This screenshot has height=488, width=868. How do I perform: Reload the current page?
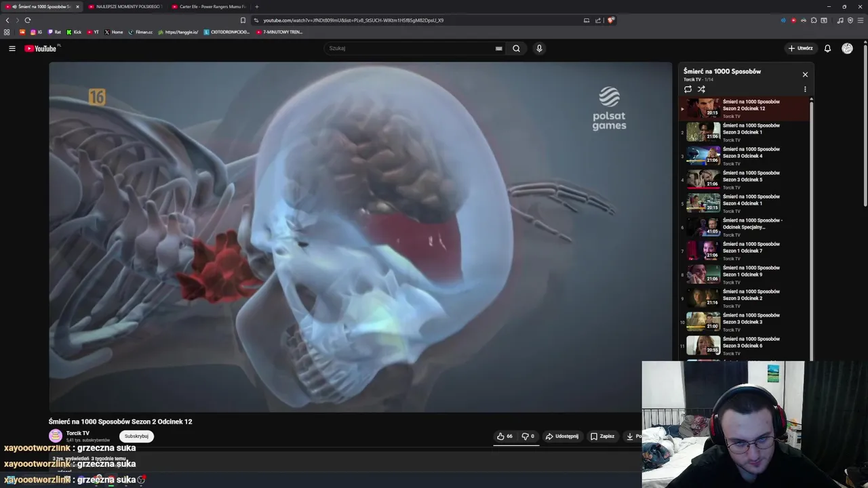28,20
